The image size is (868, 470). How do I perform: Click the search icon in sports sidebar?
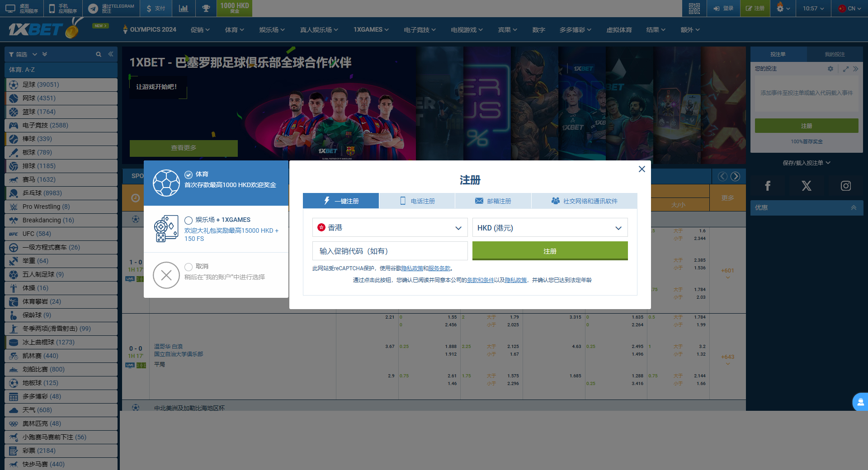point(99,54)
